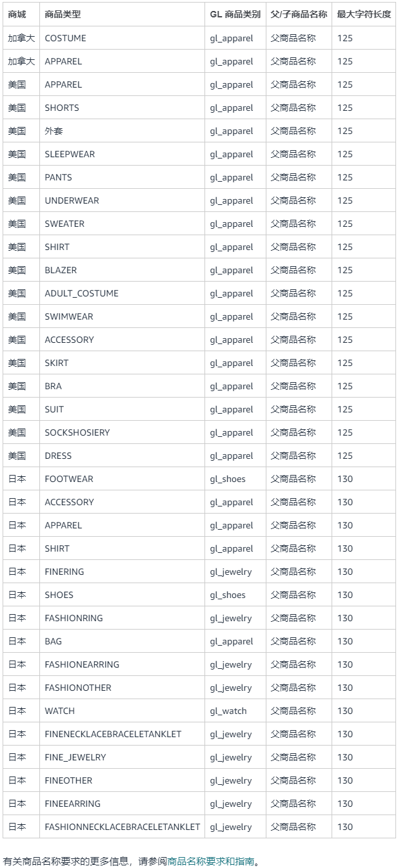This screenshot has width=398, height=868.
Task: Click the GL 商品类别 column header
Action: click(235, 14)
